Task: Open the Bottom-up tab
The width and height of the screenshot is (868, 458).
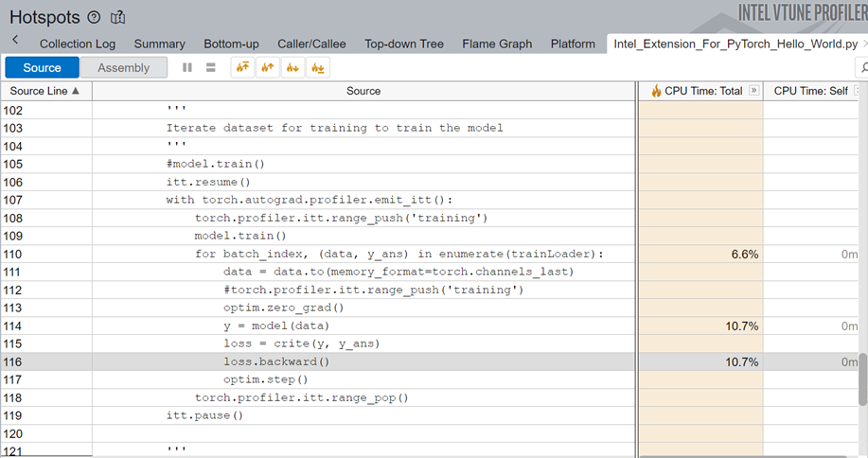Action: pos(231,44)
